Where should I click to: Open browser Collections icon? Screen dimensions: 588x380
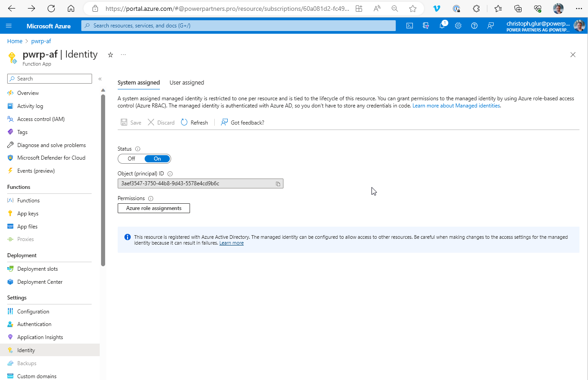coord(518,9)
